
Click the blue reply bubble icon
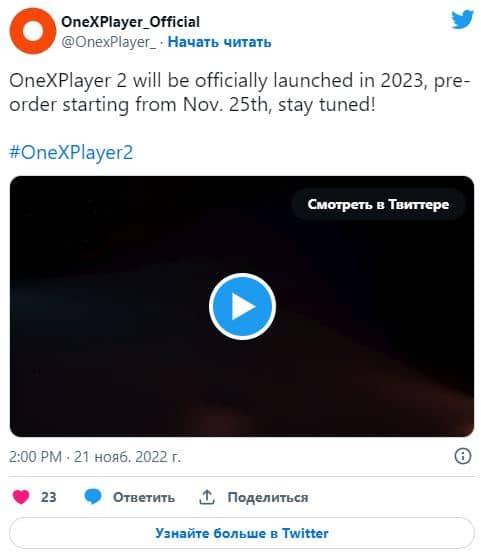93,496
